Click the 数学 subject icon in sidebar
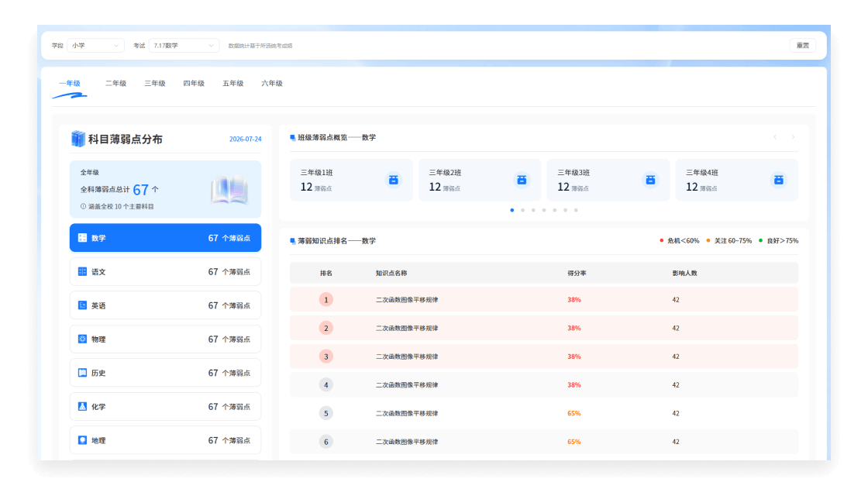Viewport: 868px width, 496px height. [x=82, y=238]
